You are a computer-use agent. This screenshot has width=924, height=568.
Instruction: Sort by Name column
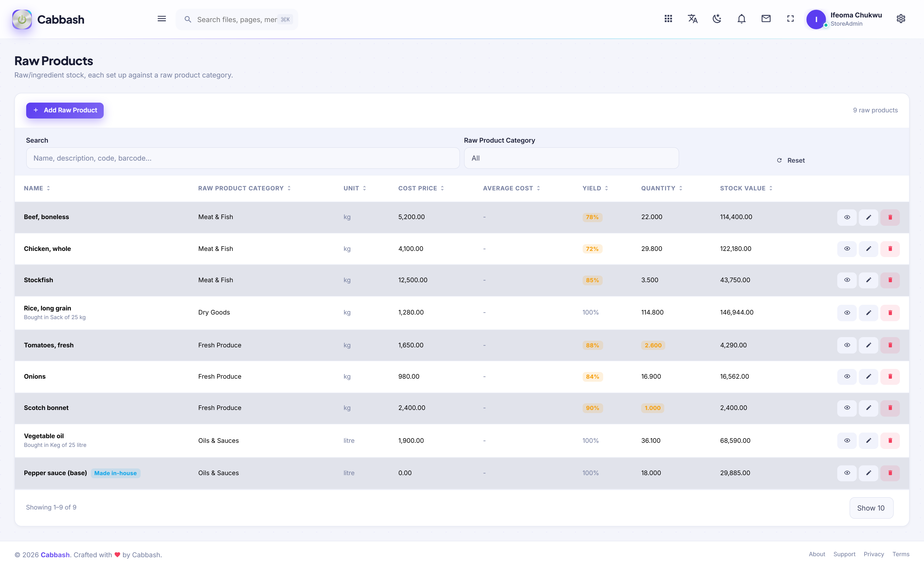(37, 188)
